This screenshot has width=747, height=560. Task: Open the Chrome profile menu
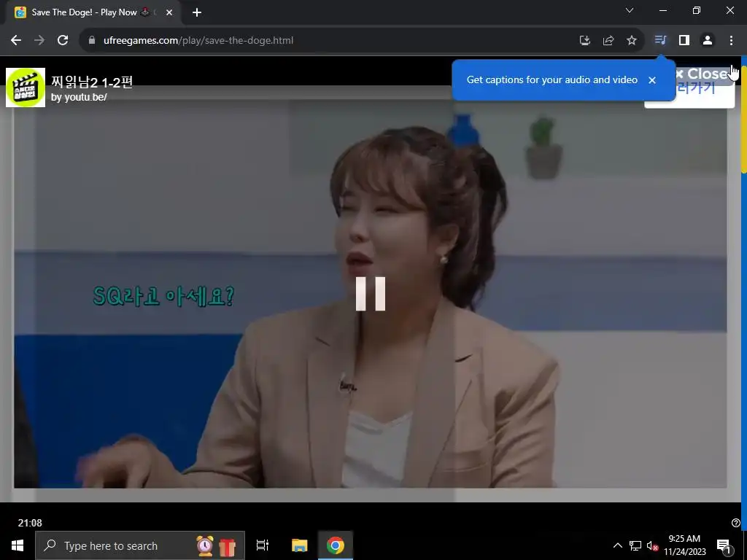(x=708, y=41)
